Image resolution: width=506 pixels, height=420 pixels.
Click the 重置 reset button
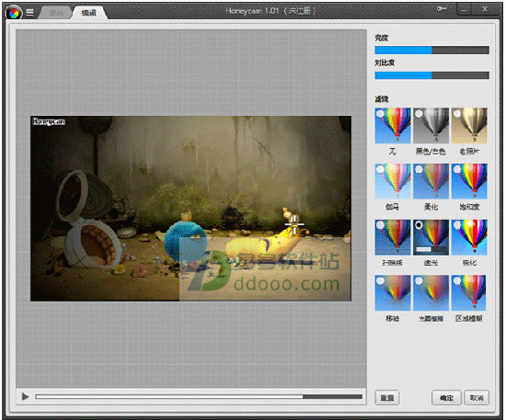pos(387,398)
